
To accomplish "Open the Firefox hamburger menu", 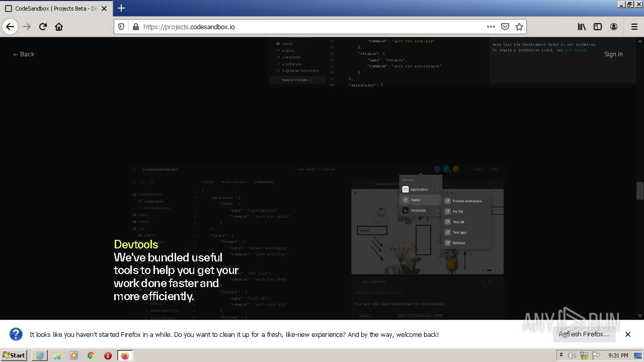I will click(x=634, y=27).
